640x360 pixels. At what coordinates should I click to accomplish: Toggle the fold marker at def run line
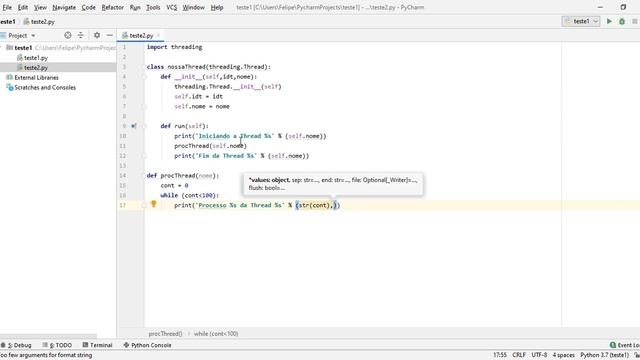(x=144, y=126)
